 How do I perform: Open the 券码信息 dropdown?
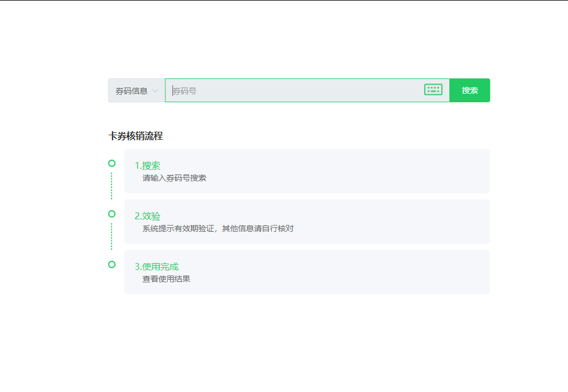(136, 90)
